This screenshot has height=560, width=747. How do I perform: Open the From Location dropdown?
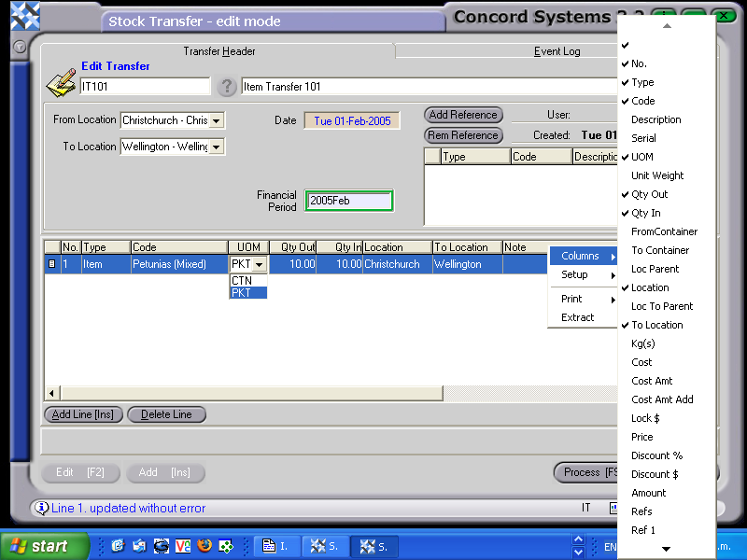click(217, 120)
